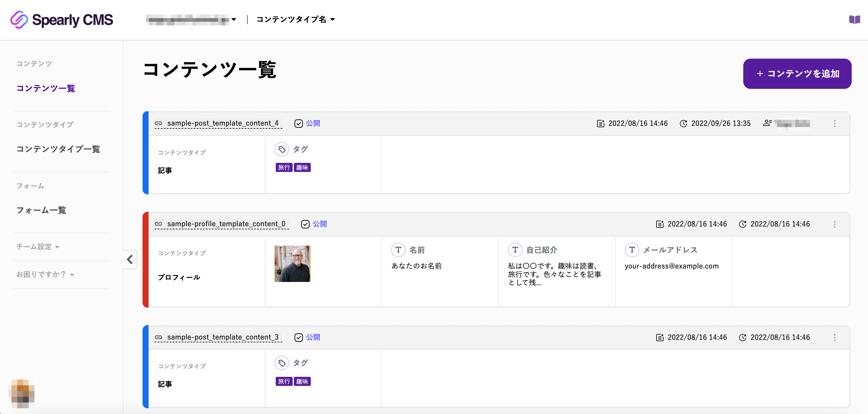Click the blurred author name on first card
The image size is (868, 414).
coord(793,123)
